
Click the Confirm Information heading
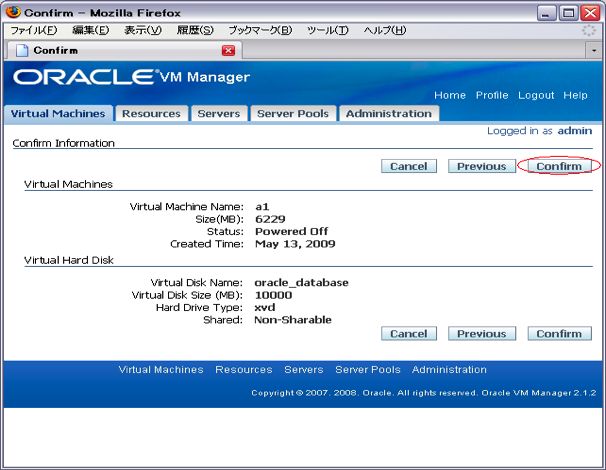(64, 143)
